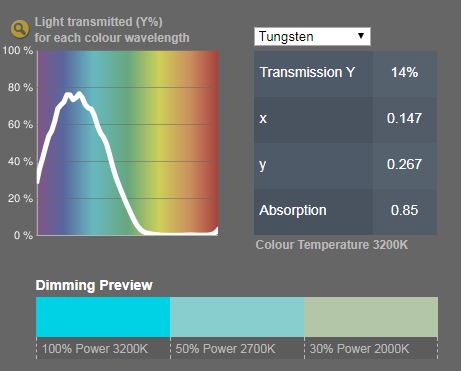Click the peak of the white transmission curve
461x371 pixels.
(79, 93)
